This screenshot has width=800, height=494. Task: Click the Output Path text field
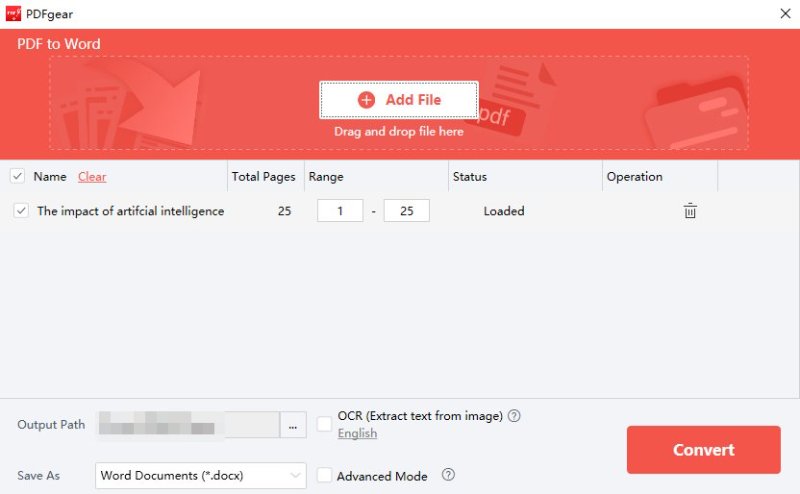[186, 425]
